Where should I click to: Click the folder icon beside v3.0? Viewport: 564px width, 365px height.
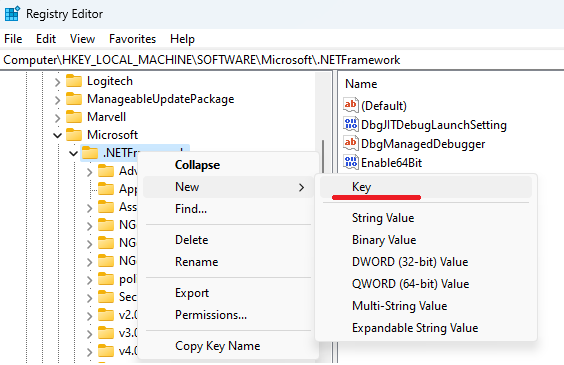[106, 333]
